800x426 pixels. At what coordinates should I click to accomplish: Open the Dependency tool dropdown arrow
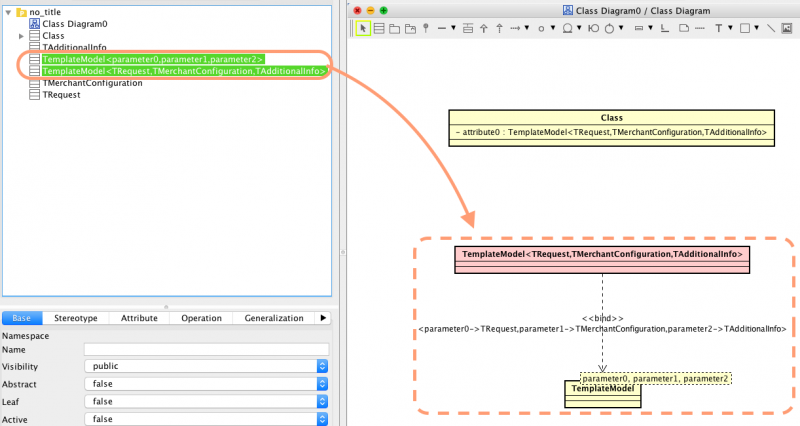point(527,28)
